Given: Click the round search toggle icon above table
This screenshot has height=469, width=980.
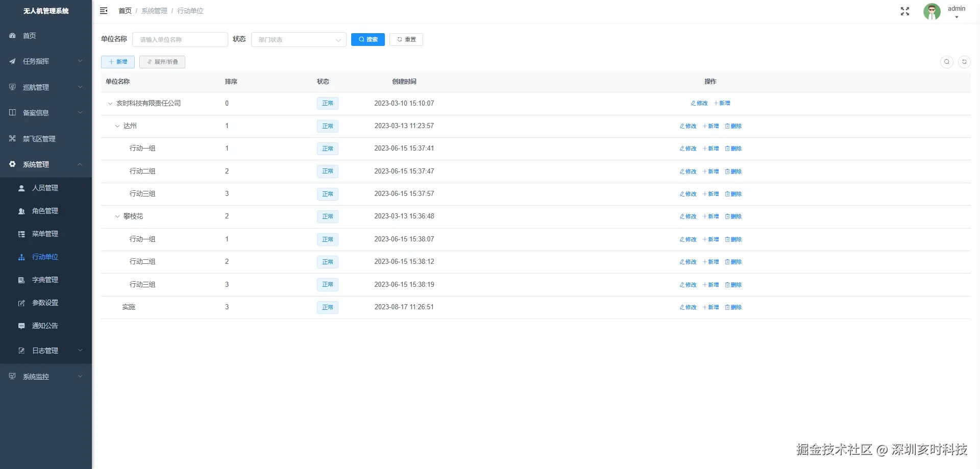Looking at the screenshot, I should 947,62.
